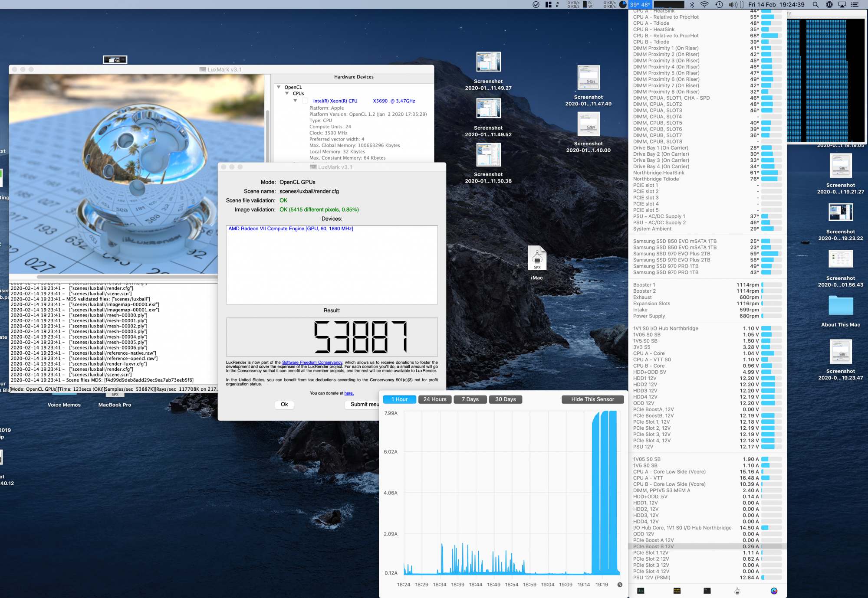Open AirPlay display menu bar icon
This screenshot has width=868, height=598.
coord(842,4)
